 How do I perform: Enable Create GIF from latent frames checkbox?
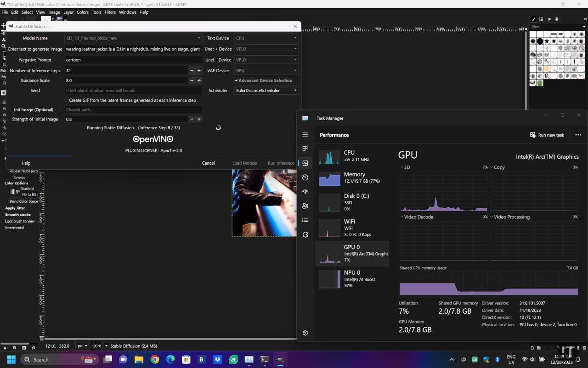point(67,100)
